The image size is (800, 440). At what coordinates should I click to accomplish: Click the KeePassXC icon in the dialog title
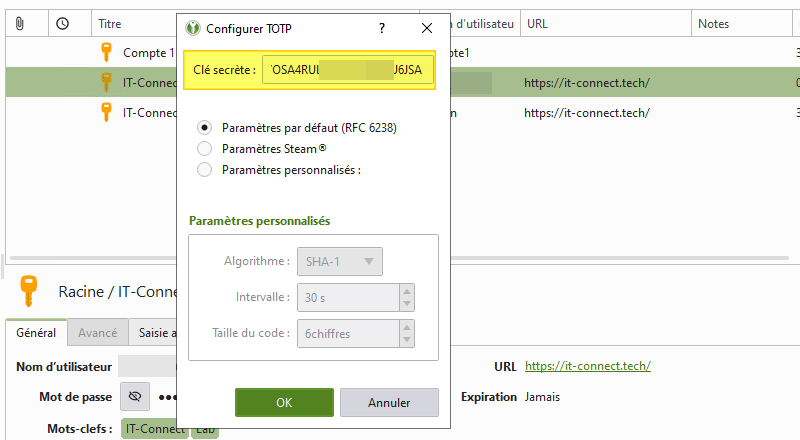[x=192, y=28]
